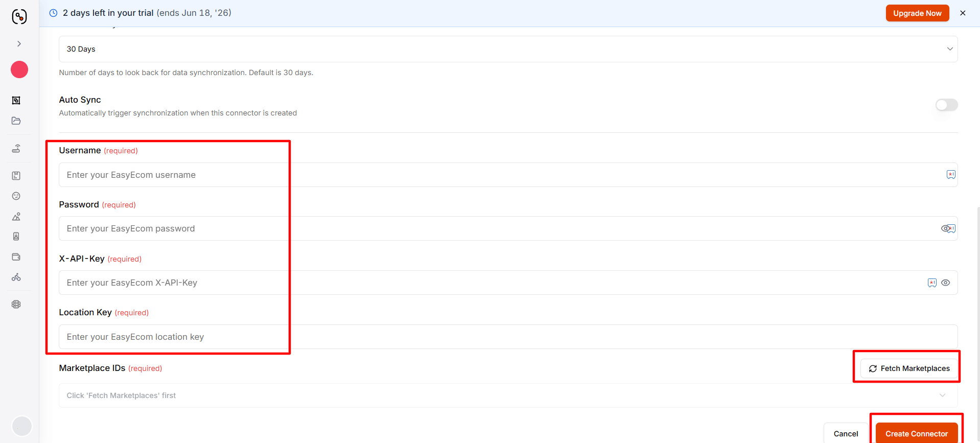Click the clock icon in trial banner
The image size is (980, 443).
click(x=53, y=13)
